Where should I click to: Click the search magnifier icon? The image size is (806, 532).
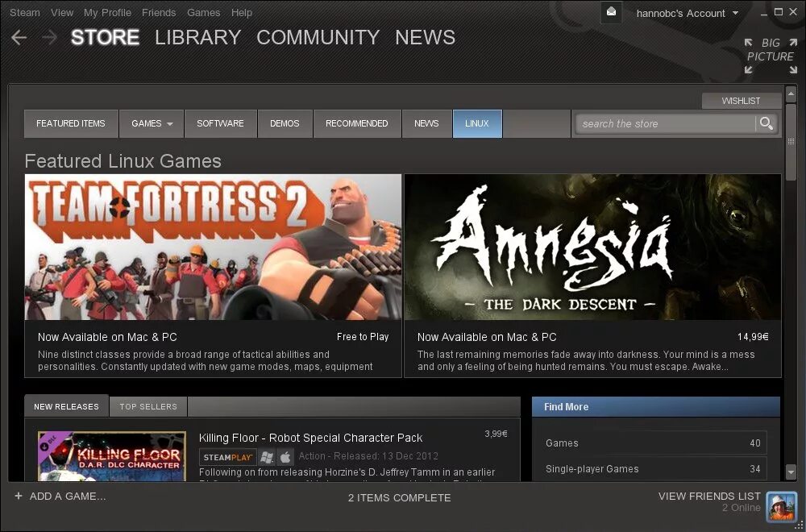coord(766,123)
